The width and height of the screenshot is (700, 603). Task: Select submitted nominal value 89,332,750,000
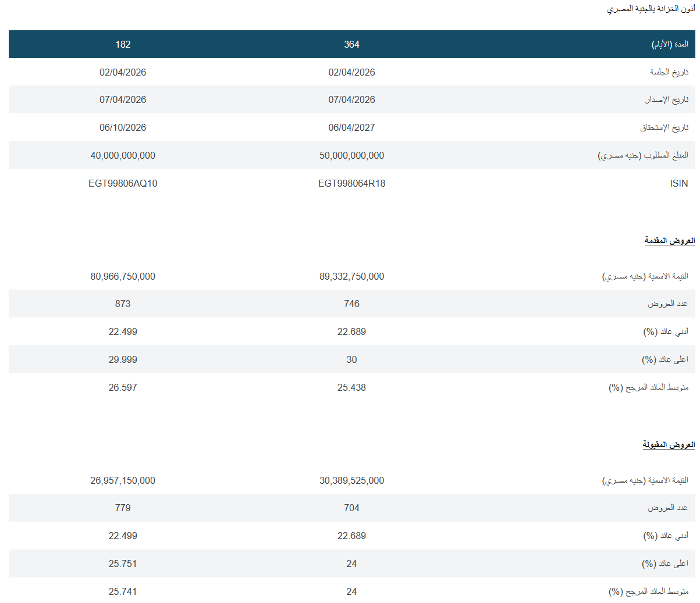click(351, 276)
